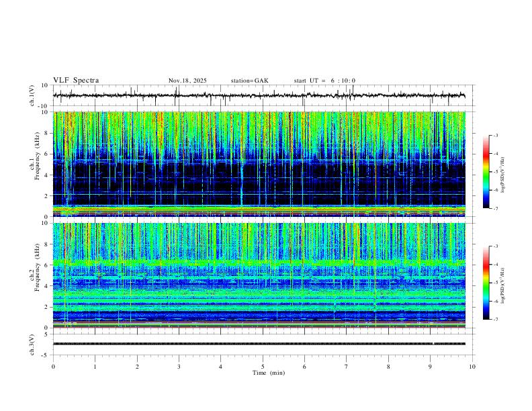532x411 pixels.
Task: Click the '5' tick on ch.3(V) axis
Action: coord(46,334)
